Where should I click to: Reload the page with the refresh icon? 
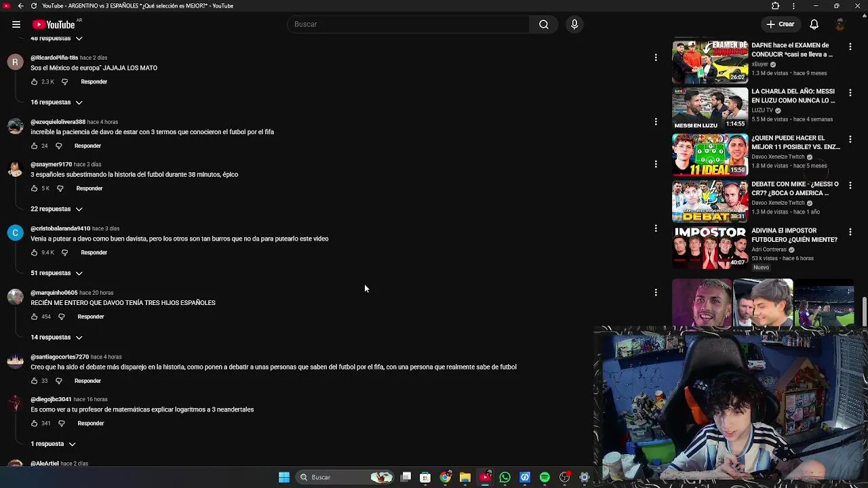[x=34, y=6]
